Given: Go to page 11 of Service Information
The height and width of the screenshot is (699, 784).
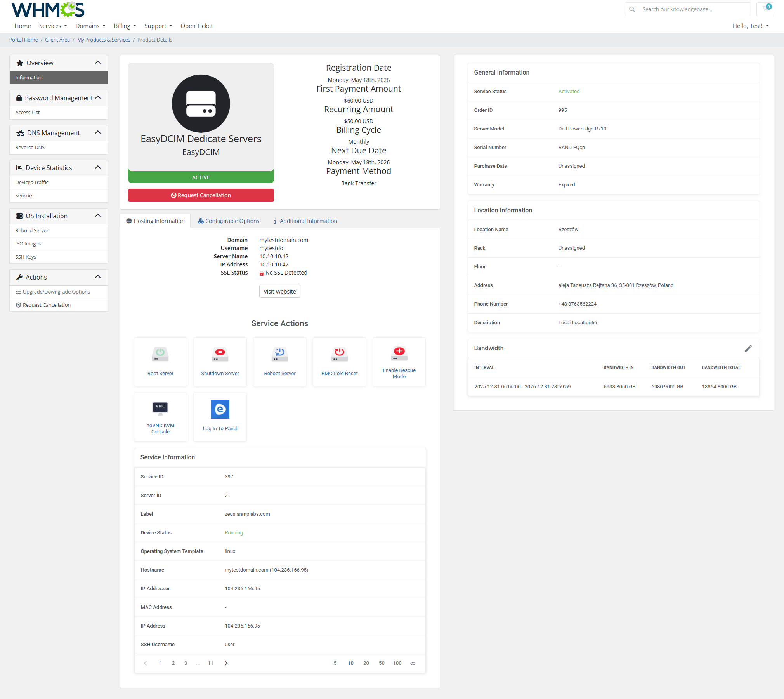Looking at the screenshot, I should pyautogui.click(x=210, y=663).
